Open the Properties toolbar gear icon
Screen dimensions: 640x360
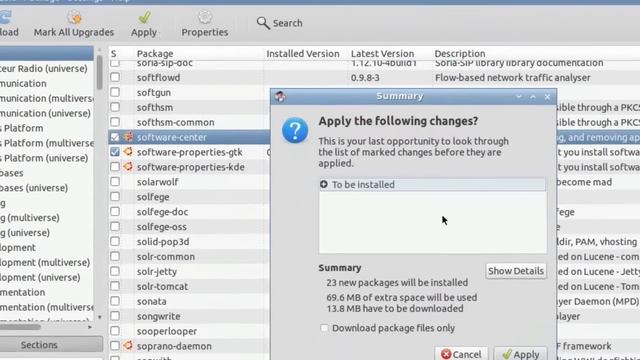click(204, 17)
